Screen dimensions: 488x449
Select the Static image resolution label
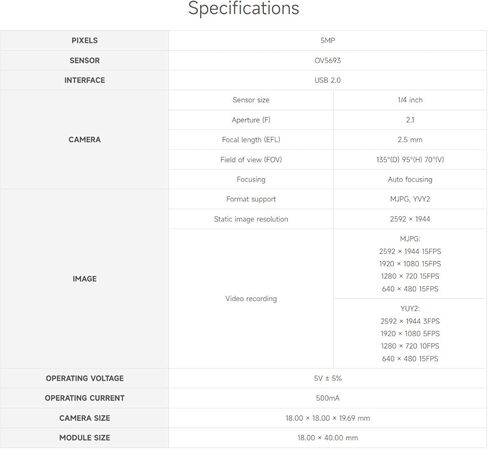click(251, 219)
